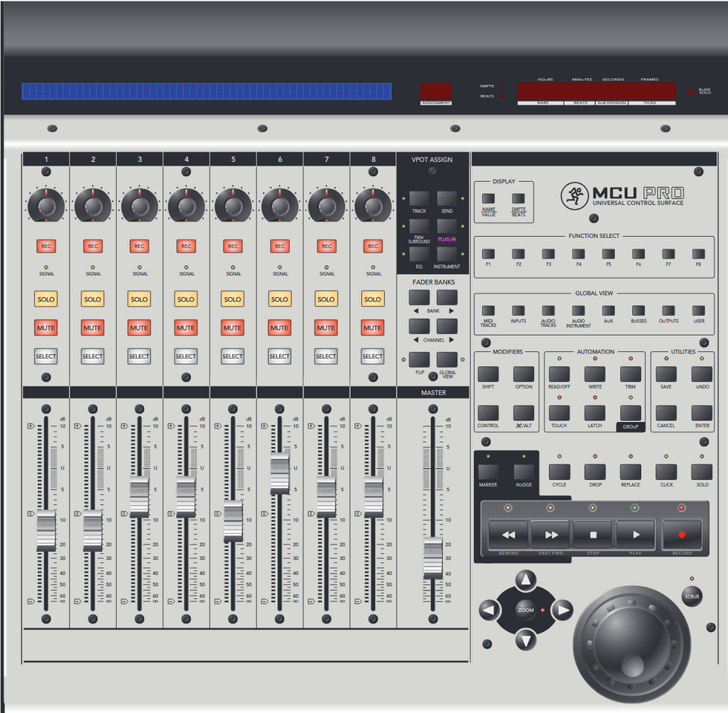Click the Enter utility button
The image size is (728, 713).
(702, 413)
